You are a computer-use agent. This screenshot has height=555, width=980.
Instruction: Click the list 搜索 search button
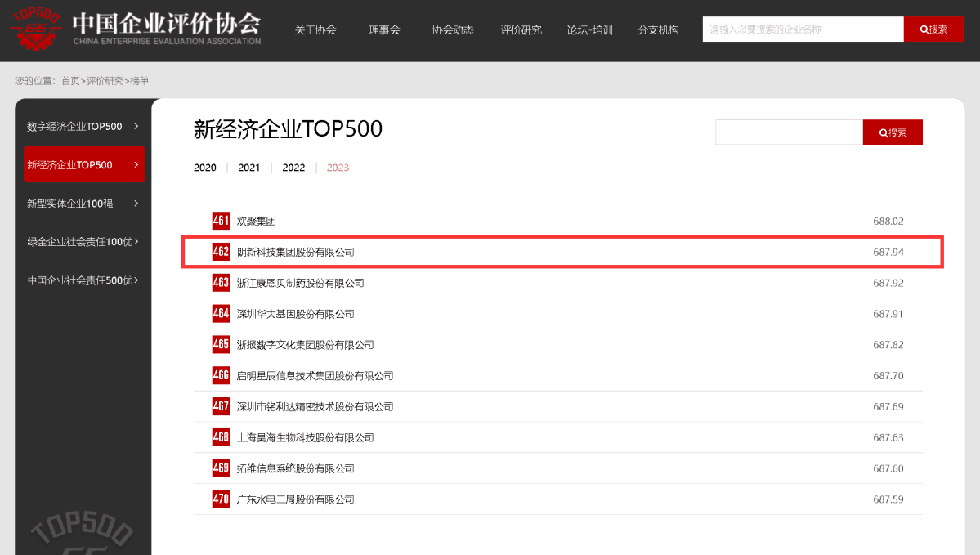[893, 132]
